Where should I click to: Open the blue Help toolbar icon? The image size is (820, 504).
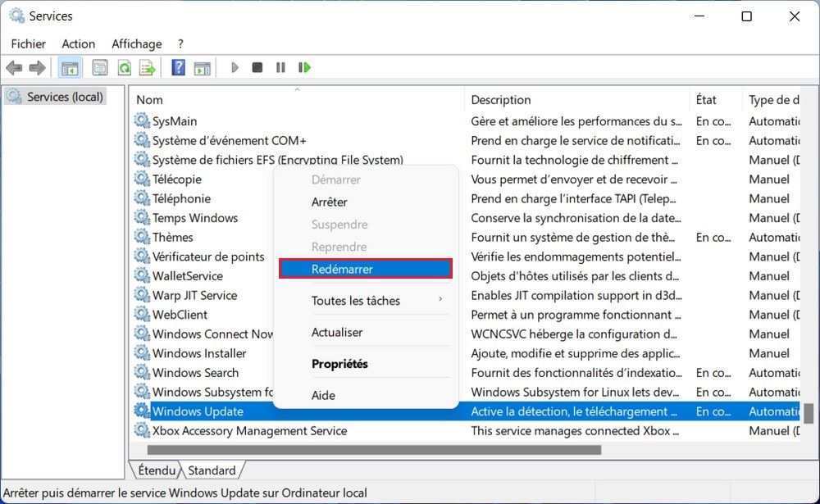click(x=178, y=67)
